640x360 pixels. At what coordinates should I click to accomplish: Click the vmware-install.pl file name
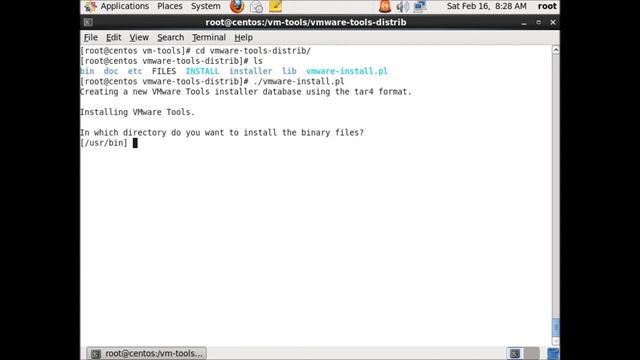point(347,71)
